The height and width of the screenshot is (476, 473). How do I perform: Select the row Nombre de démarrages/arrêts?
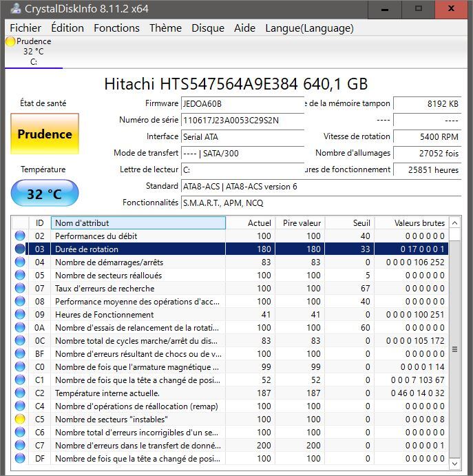(x=230, y=262)
